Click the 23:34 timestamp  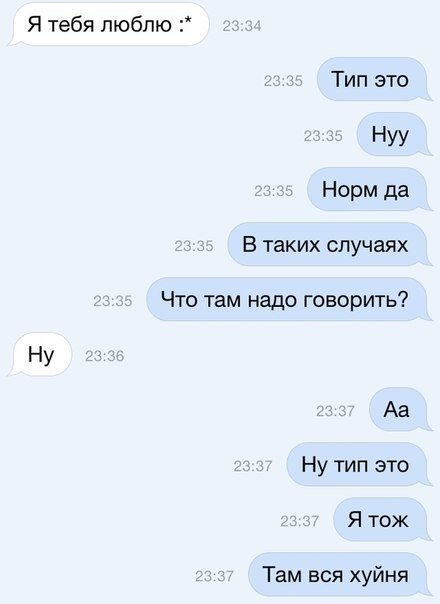(242, 26)
